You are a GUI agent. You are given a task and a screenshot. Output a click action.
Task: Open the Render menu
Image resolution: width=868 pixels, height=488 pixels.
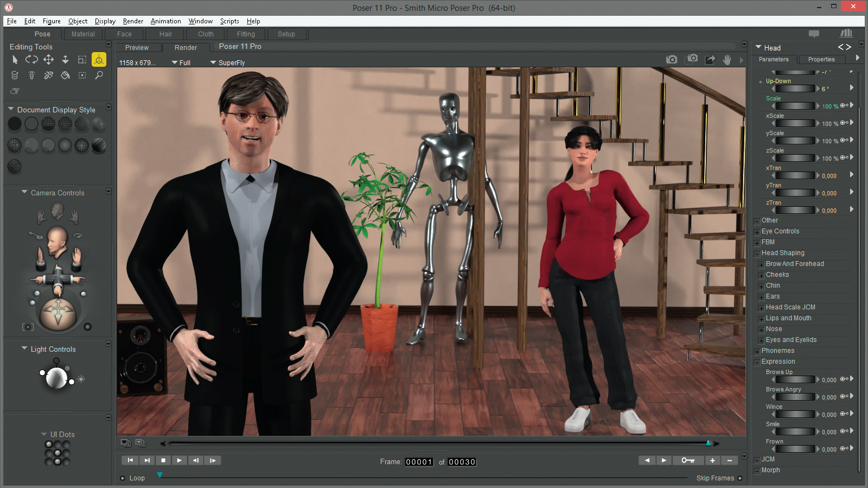tap(133, 21)
